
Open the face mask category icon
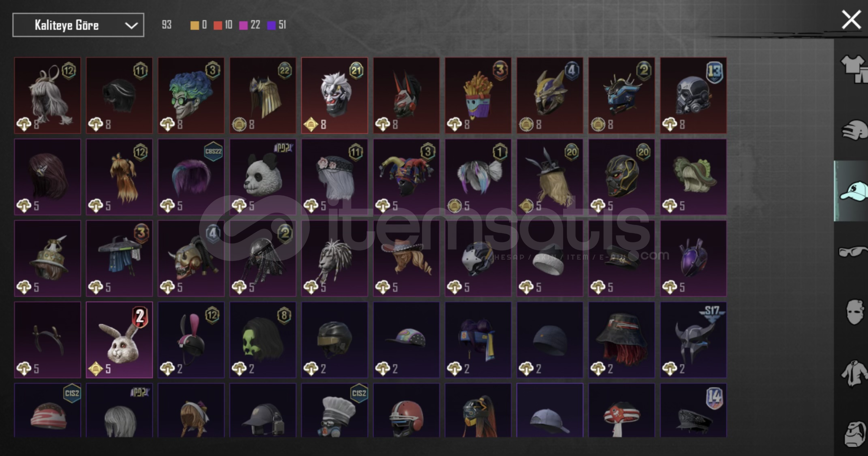point(855,312)
